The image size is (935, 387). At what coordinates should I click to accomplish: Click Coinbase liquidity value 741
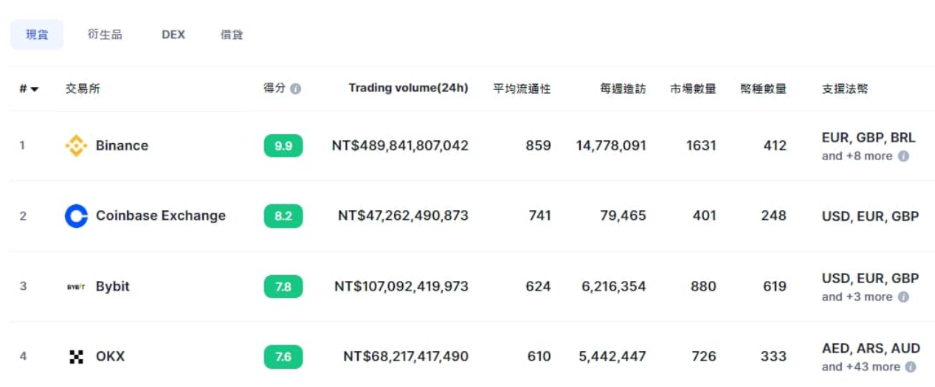click(x=540, y=216)
